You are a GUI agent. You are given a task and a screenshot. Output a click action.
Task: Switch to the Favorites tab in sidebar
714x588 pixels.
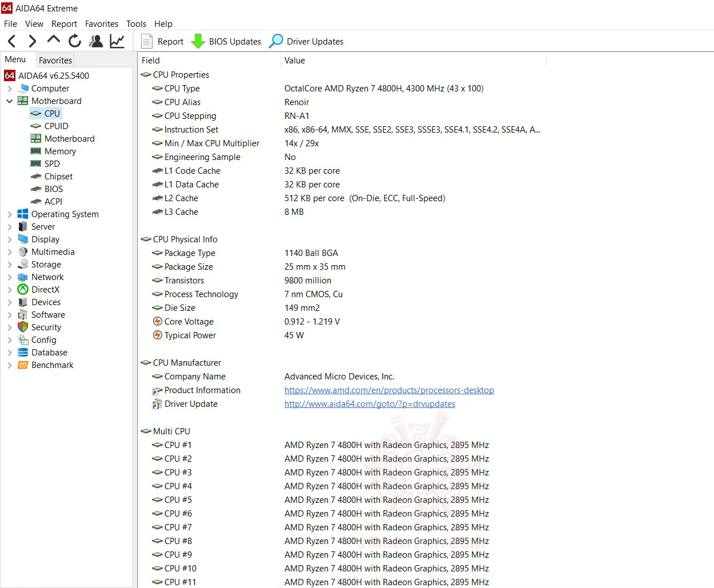(55, 60)
